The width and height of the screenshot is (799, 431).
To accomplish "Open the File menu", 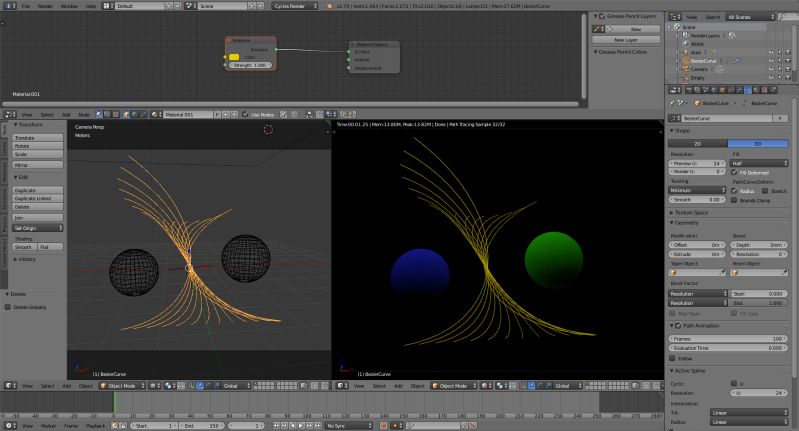I will (25, 6).
